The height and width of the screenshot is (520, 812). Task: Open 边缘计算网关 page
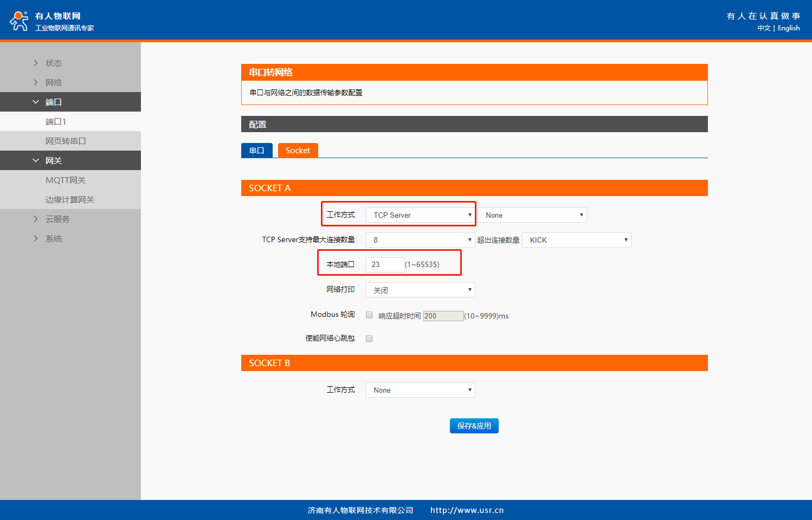click(70, 199)
